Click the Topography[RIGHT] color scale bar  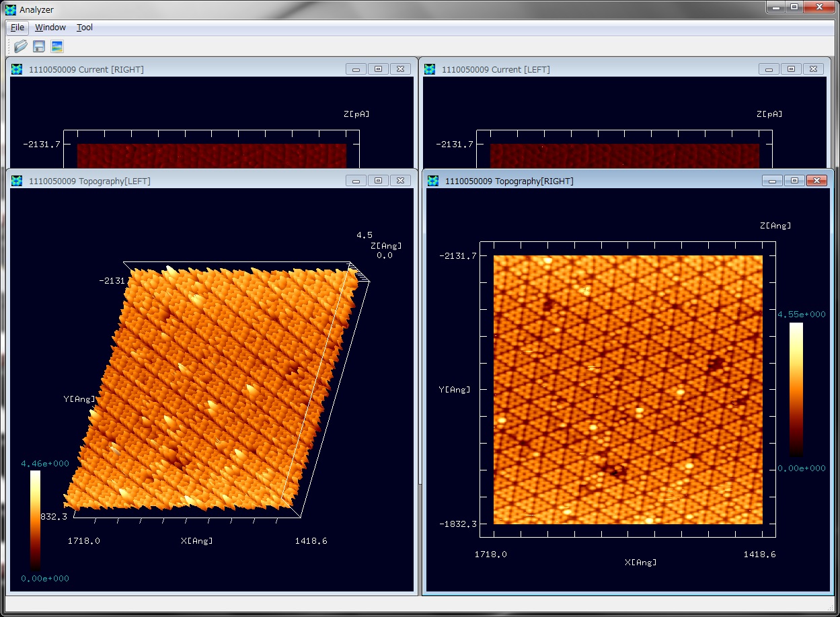pyautogui.click(x=796, y=390)
